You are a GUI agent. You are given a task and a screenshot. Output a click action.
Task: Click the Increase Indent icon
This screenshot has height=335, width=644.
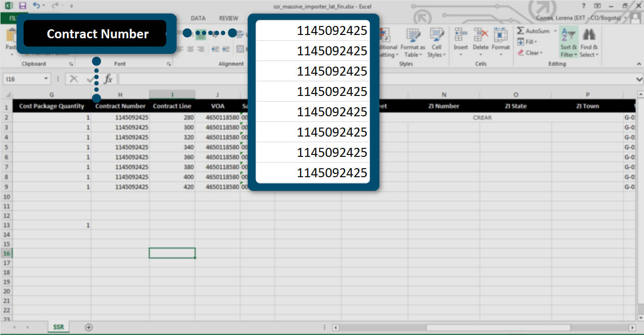226,49
